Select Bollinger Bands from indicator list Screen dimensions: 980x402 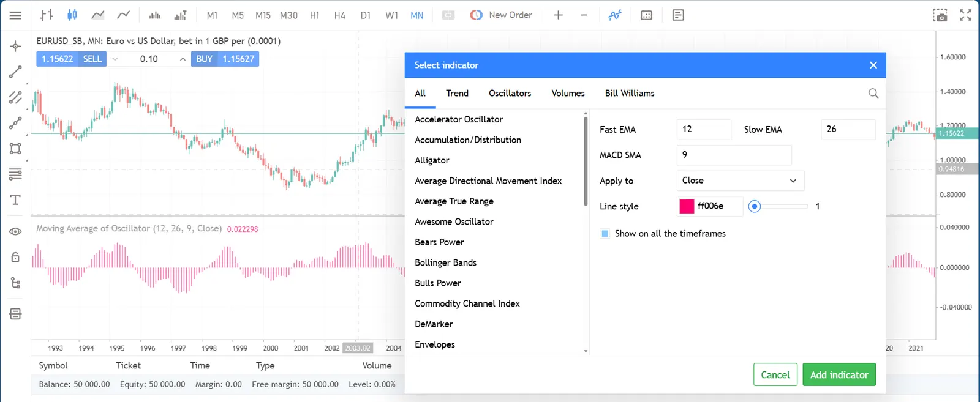click(445, 263)
